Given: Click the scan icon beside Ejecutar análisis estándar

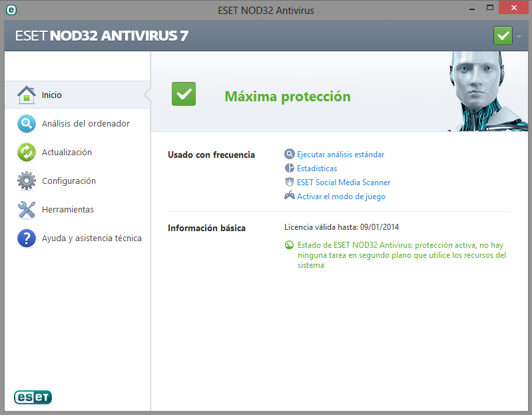Looking at the screenshot, I should click(x=289, y=154).
